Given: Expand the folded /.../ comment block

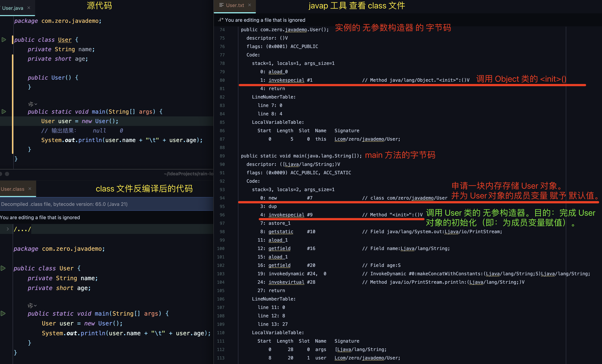Looking at the screenshot, I should click(x=8, y=229).
